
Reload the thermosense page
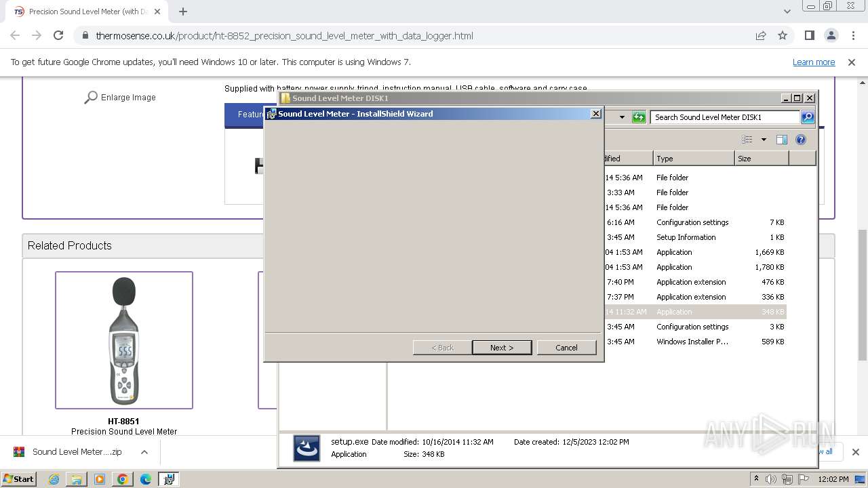coord(58,35)
